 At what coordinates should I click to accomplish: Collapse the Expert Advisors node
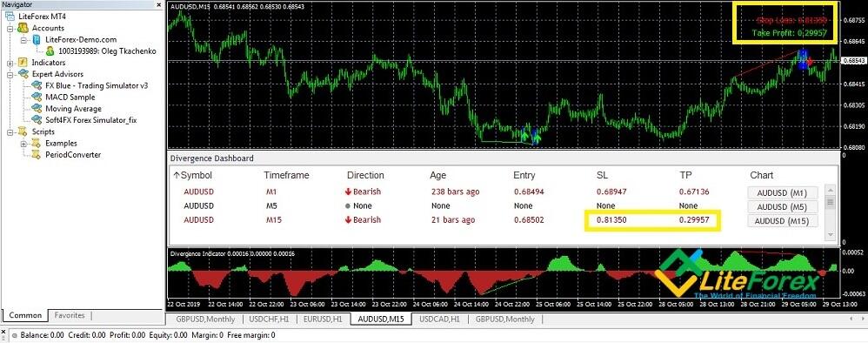[10, 74]
